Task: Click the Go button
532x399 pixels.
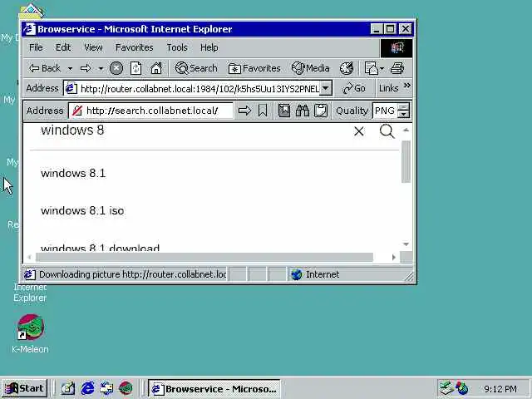Action: point(354,89)
